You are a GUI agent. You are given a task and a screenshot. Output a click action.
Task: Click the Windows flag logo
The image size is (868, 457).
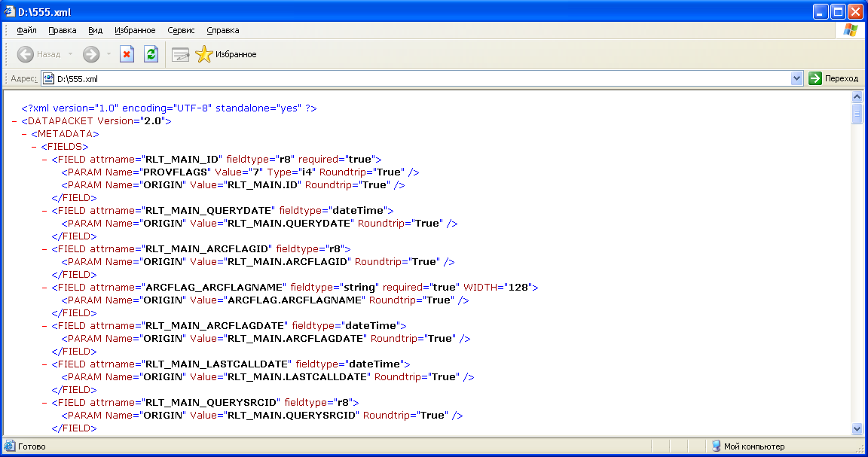[850, 30]
